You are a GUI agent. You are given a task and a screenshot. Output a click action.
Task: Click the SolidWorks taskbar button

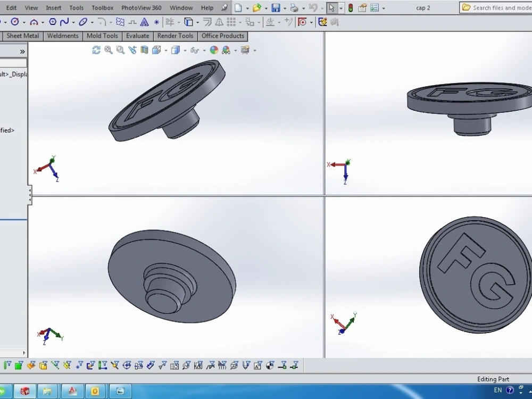pyautogui.click(x=25, y=391)
